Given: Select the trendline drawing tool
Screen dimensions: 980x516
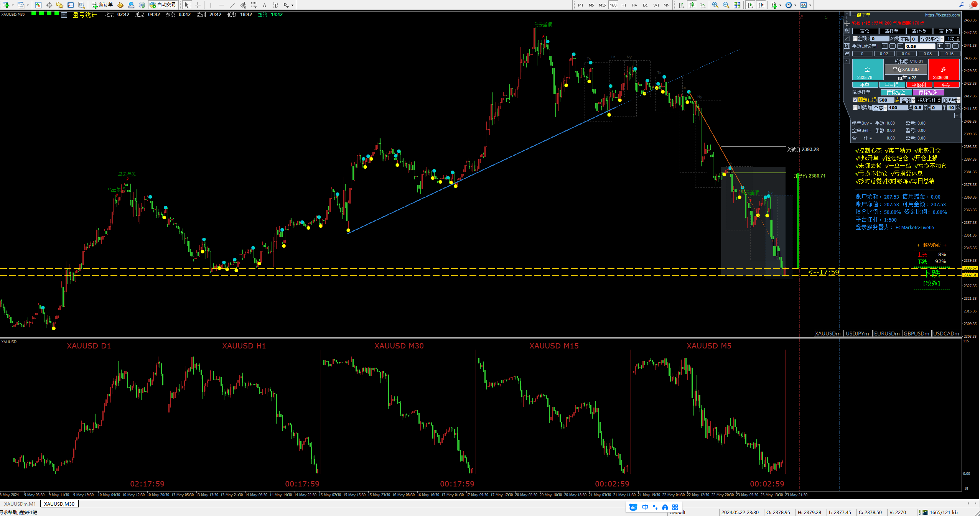Looking at the screenshot, I should pos(232,5).
